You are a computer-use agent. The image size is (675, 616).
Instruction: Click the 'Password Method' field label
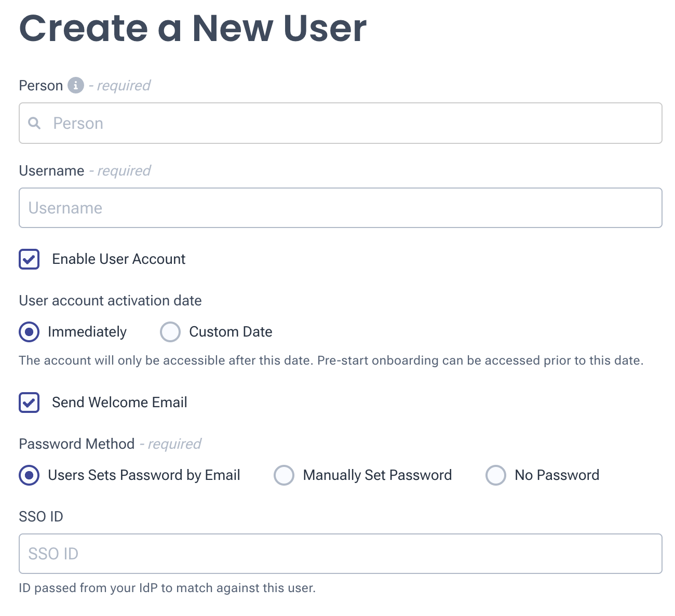tap(77, 444)
